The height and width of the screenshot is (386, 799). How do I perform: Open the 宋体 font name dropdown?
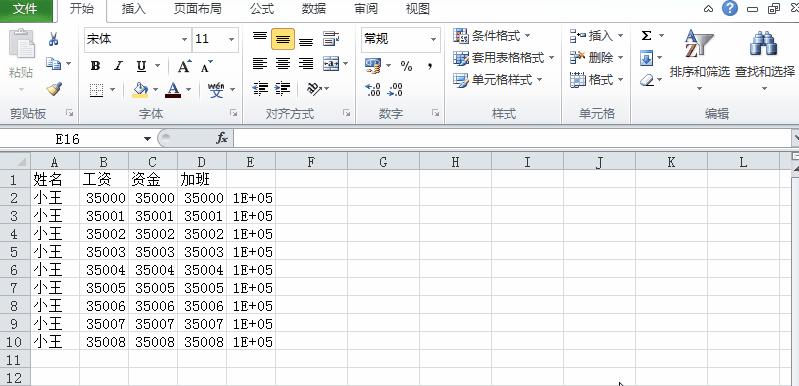point(184,39)
